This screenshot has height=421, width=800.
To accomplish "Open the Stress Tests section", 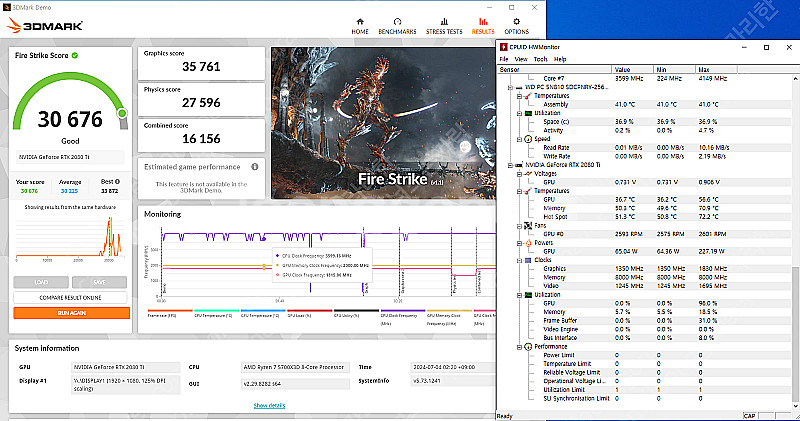I will click(444, 26).
